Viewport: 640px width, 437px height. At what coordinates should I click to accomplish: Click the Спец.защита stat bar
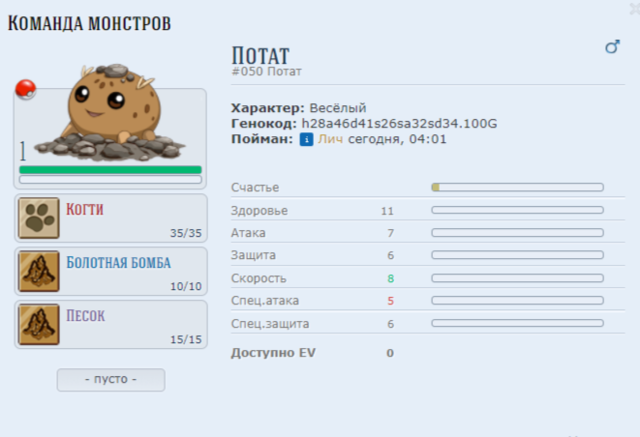[518, 323]
